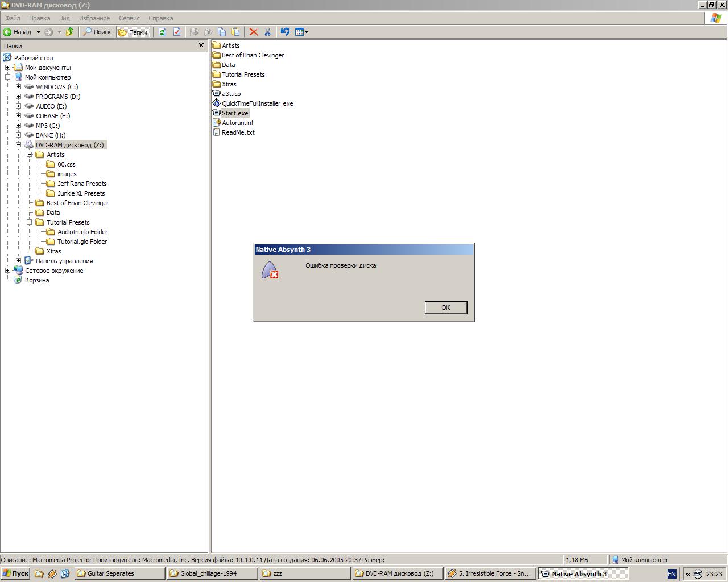
Task: Collapse the Tutorial Presets tree folder
Action: click(x=30, y=222)
